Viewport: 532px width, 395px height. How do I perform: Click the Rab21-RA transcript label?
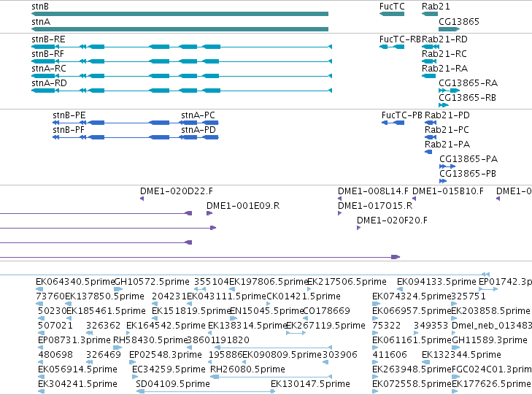click(x=445, y=69)
